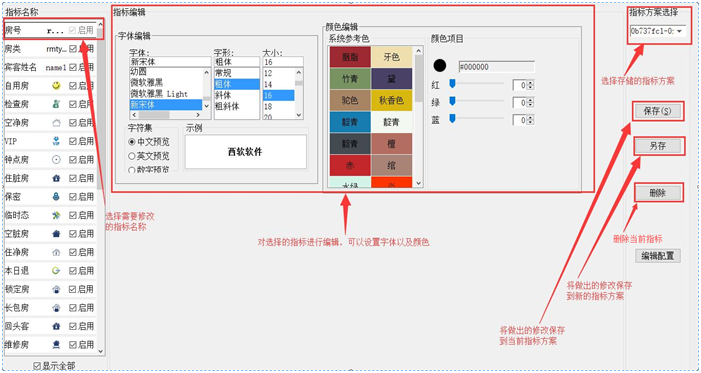Image resolution: width=701 pixels, height=373 pixels.
Task: Increase the 红 value with stepper arrow
Action: (530, 83)
